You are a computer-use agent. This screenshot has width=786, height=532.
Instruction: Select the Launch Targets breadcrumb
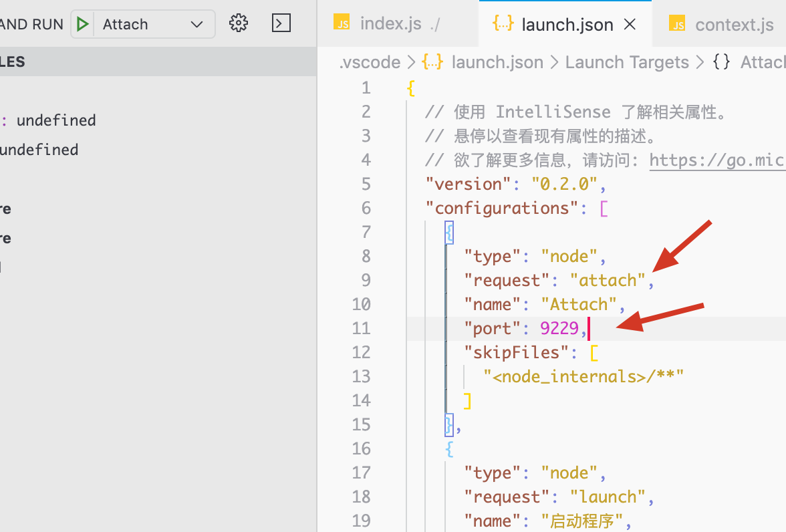tap(627, 62)
